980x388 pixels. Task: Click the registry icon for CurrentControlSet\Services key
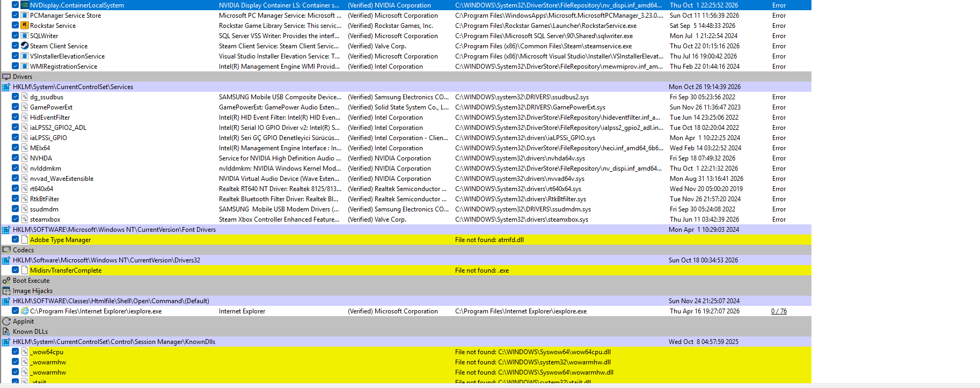point(6,87)
